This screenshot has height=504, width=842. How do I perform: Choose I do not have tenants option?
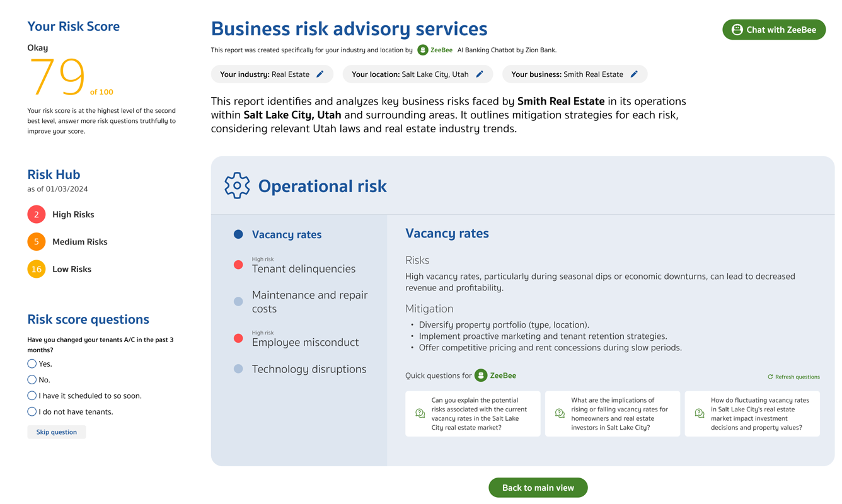pyautogui.click(x=32, y=411)
